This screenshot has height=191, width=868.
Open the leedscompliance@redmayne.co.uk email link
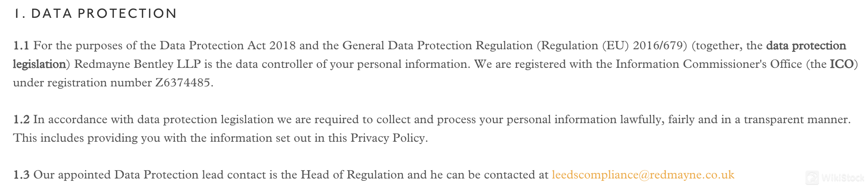(x=643, y=175)
